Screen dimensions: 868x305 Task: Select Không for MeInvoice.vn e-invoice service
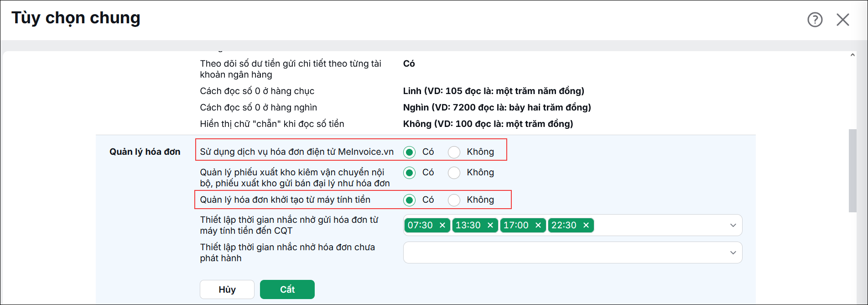click(x=454, y=152)
